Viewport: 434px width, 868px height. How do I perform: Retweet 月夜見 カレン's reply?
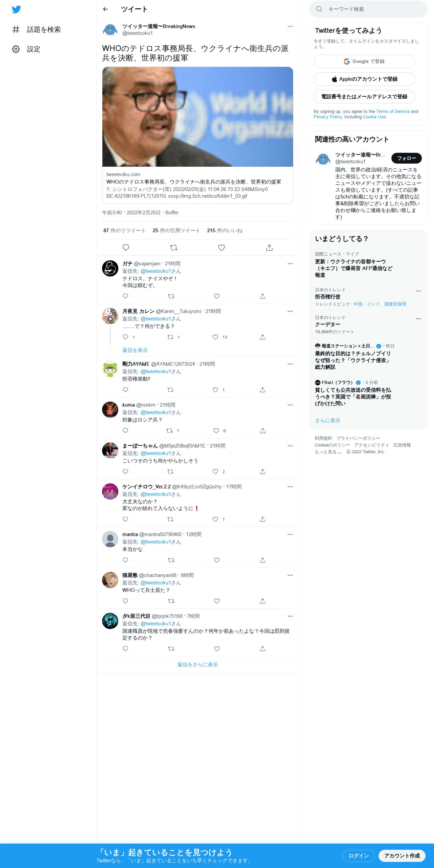(x=170, y=337)
